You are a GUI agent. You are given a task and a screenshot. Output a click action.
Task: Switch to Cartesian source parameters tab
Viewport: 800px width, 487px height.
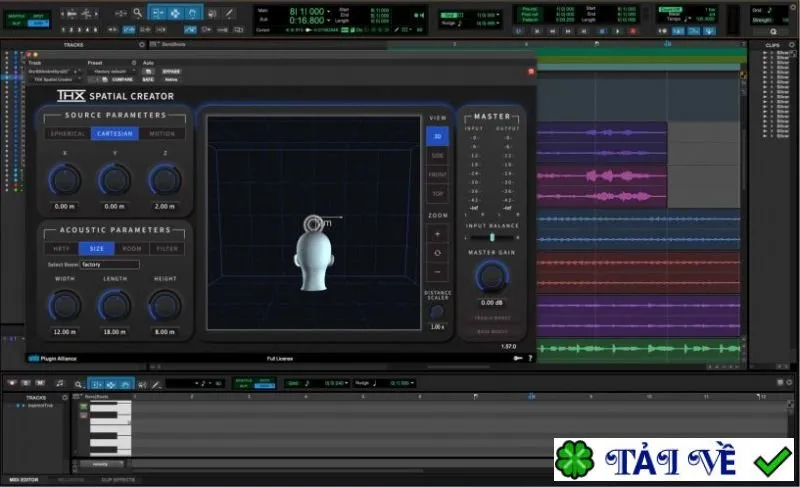point(115,134)
